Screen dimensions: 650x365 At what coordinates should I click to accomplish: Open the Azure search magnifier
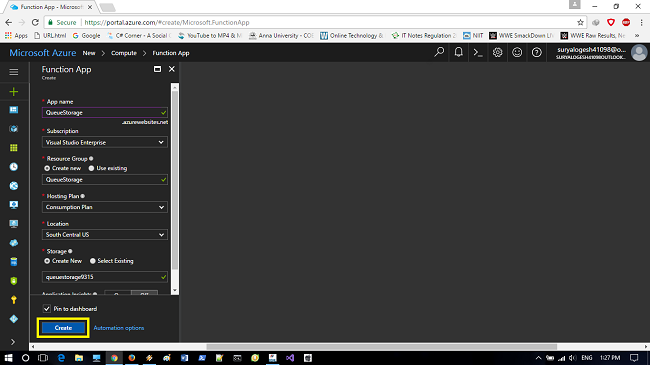click(x=439, y=52)
